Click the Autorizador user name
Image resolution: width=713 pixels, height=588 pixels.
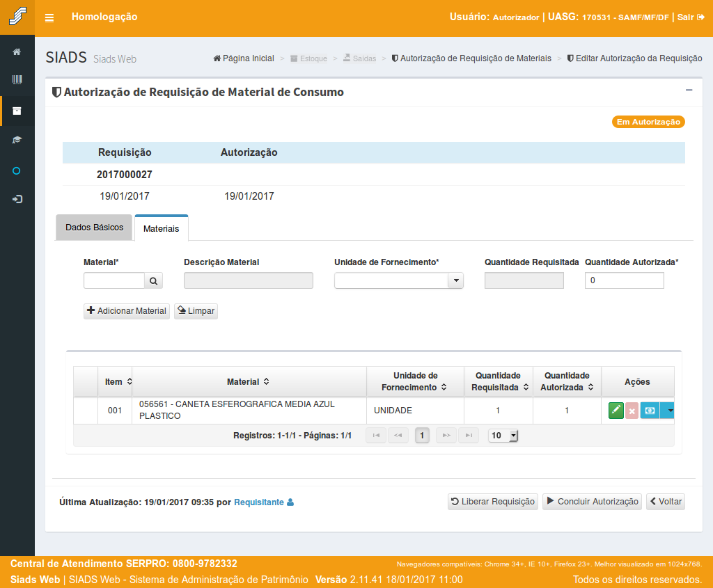(x=516, y=17)
